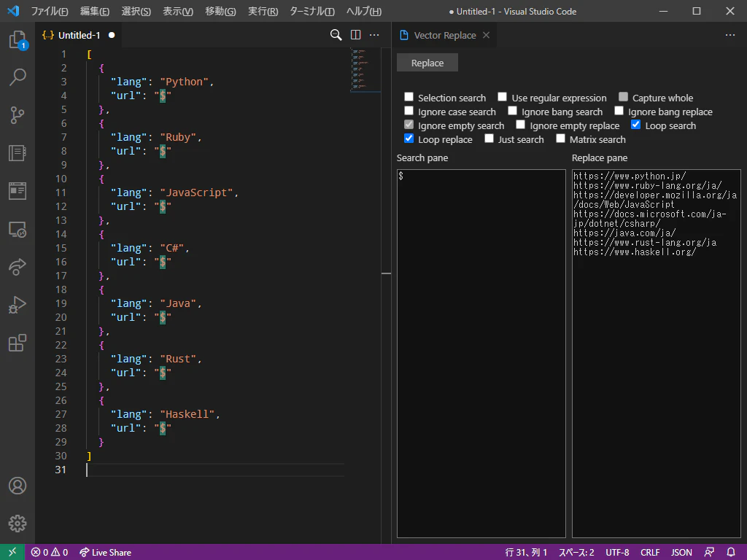Enable Ignore empty replace checkbox

tap(521, 125)
